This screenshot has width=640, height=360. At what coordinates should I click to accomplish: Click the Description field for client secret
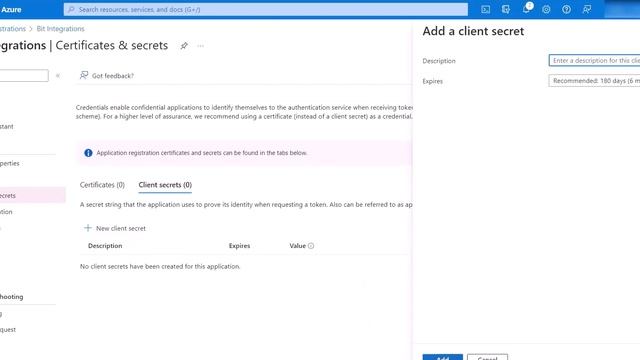tap(594, 60)
